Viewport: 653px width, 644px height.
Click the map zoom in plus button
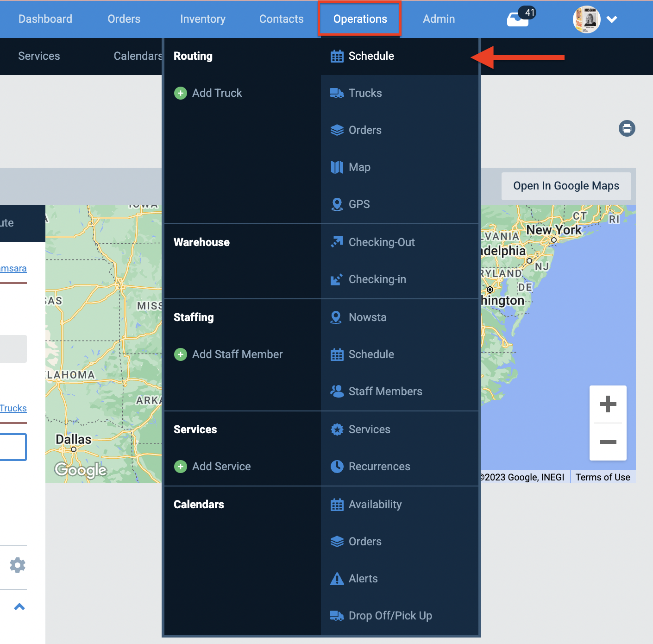click(608, 404)
